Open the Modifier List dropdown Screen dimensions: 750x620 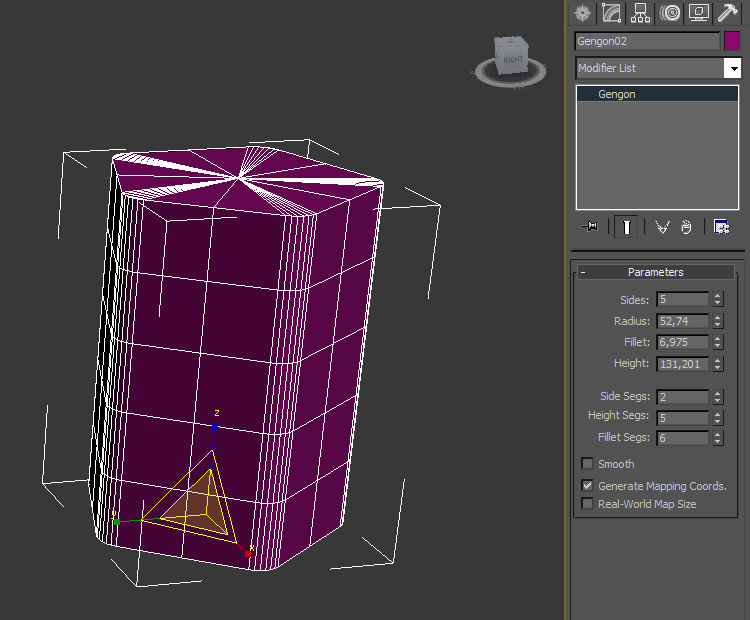pos(732,68)
